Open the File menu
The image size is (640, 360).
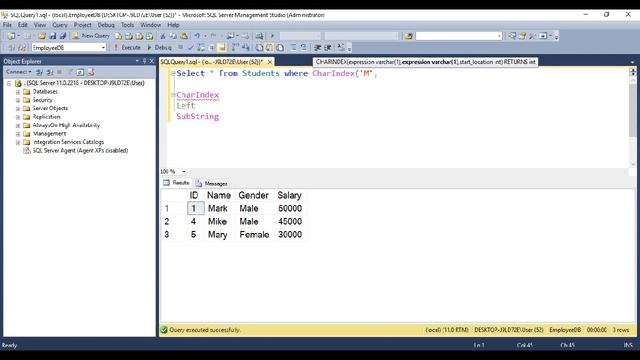(7, 25)
